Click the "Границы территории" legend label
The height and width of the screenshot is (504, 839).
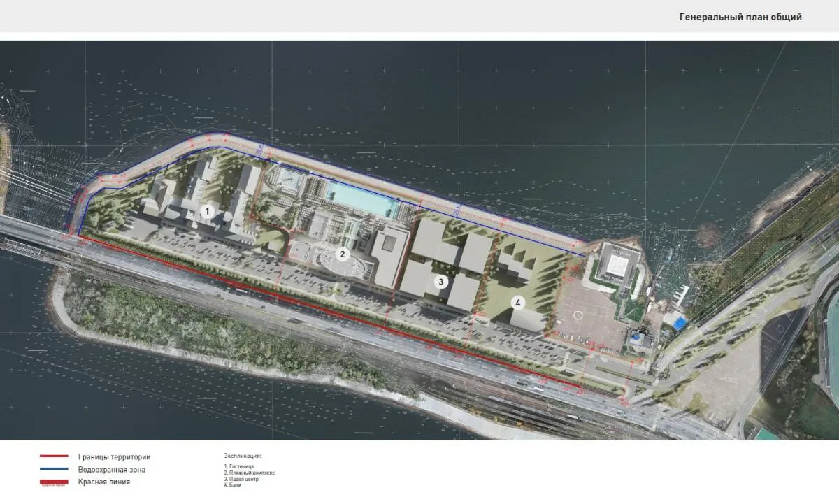114,457
